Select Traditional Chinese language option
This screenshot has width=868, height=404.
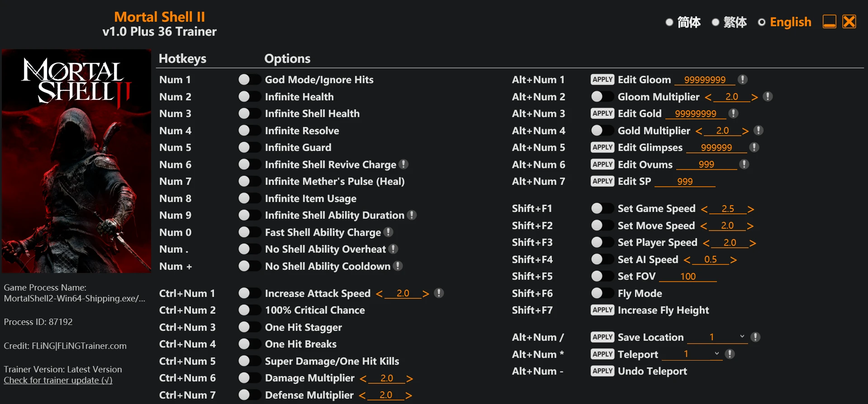[x=729, y=22]
